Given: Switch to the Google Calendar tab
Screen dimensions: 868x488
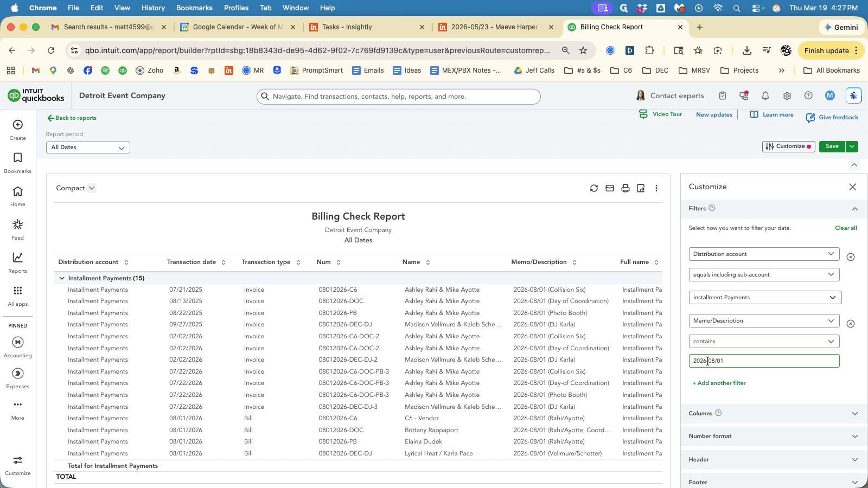Looking at the screenshot, I should (x=238, y=27).
